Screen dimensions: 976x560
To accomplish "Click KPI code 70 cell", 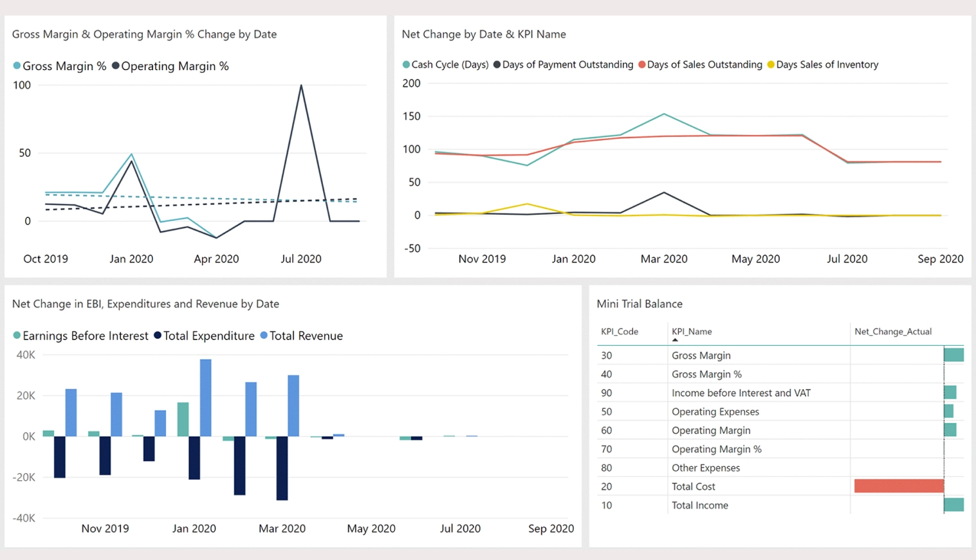I will coord(607,449).
